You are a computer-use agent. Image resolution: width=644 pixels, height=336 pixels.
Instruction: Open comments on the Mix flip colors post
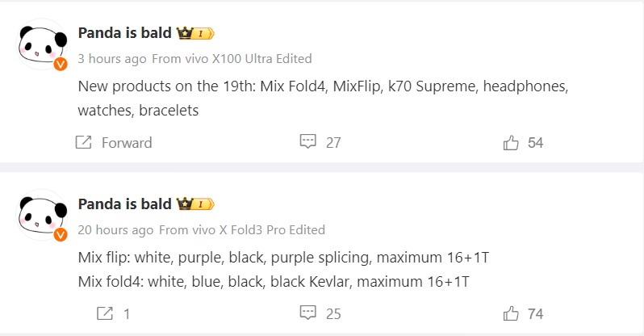307,313
